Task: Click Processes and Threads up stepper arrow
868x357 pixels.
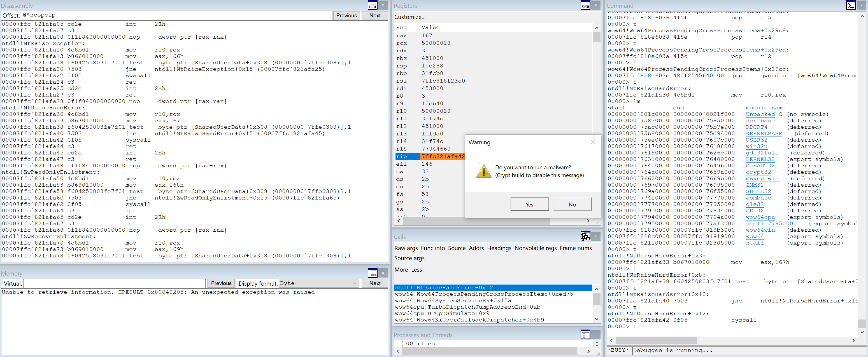Action: point(597,342)
